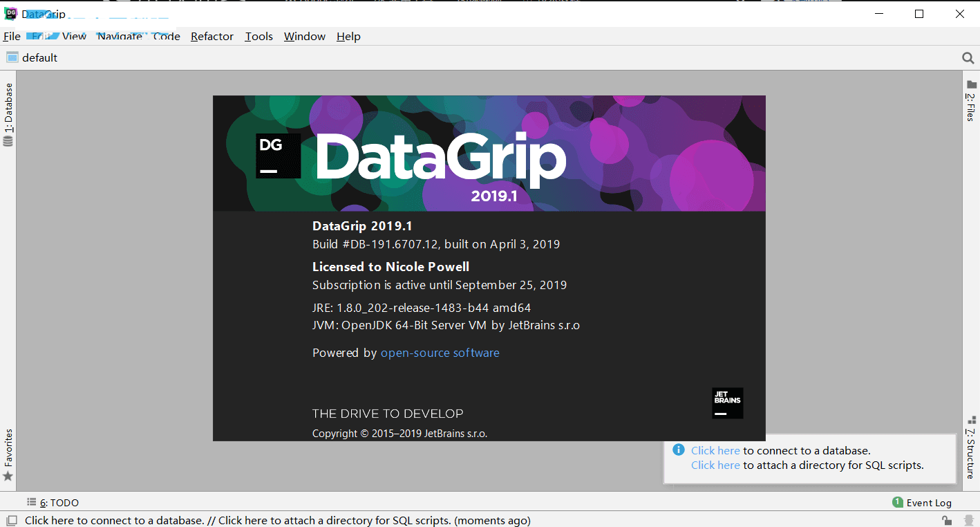Open the Tools menu
Image resolution: width=980 pixels, height=527 pixels.
259,37
